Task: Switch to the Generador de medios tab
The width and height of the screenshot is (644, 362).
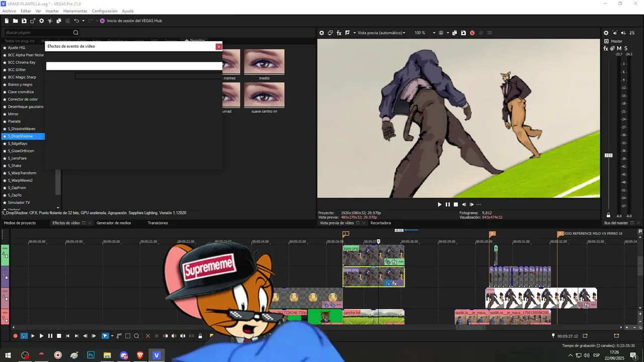Action: (x=114, y=223)
